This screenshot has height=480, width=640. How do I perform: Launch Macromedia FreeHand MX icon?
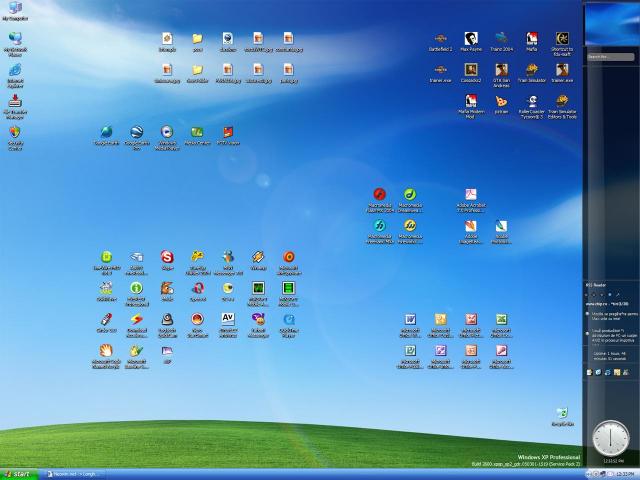[x=380, y=232]
